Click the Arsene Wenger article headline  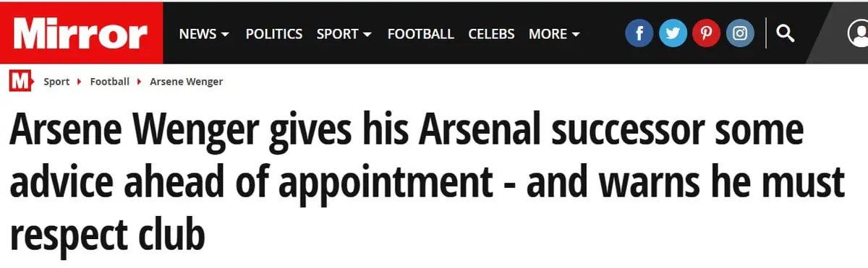pyautogui.click(x=427, y=181)
